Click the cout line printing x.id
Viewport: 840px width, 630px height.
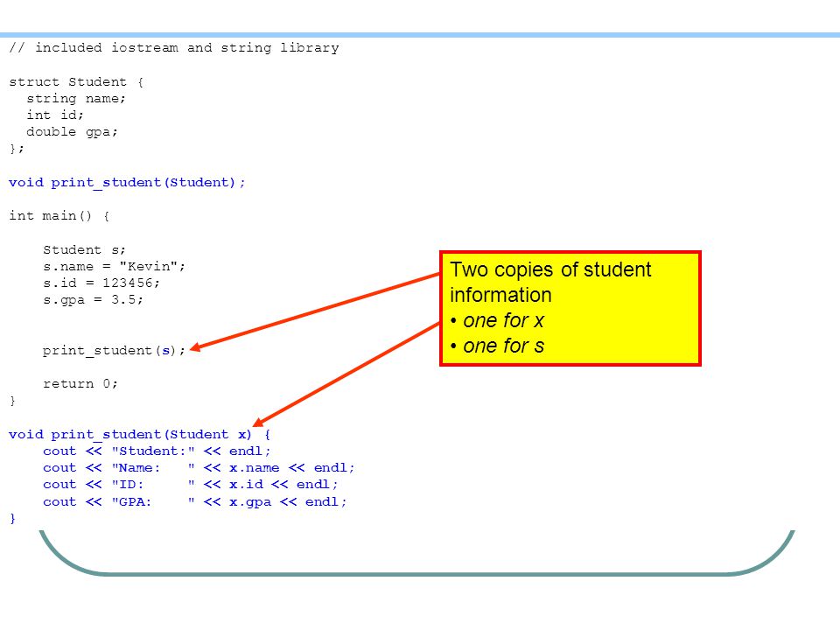tap(191, 484)
